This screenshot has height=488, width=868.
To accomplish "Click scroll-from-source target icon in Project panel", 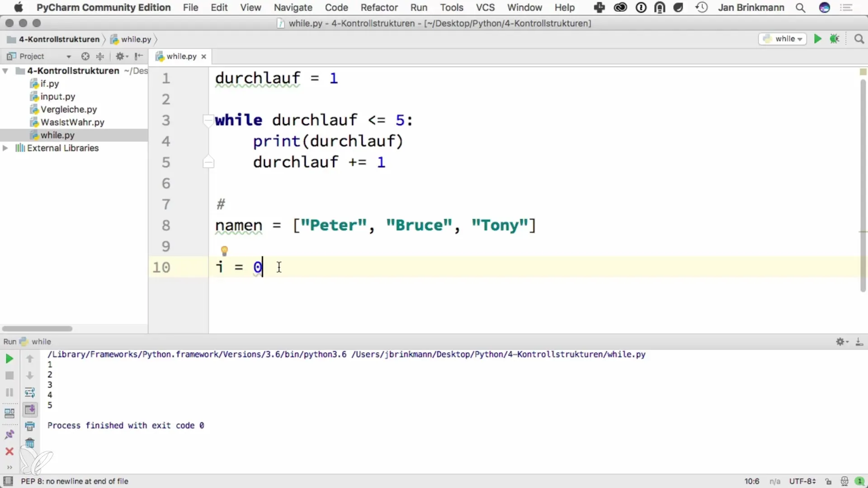I will pos(85,56).
